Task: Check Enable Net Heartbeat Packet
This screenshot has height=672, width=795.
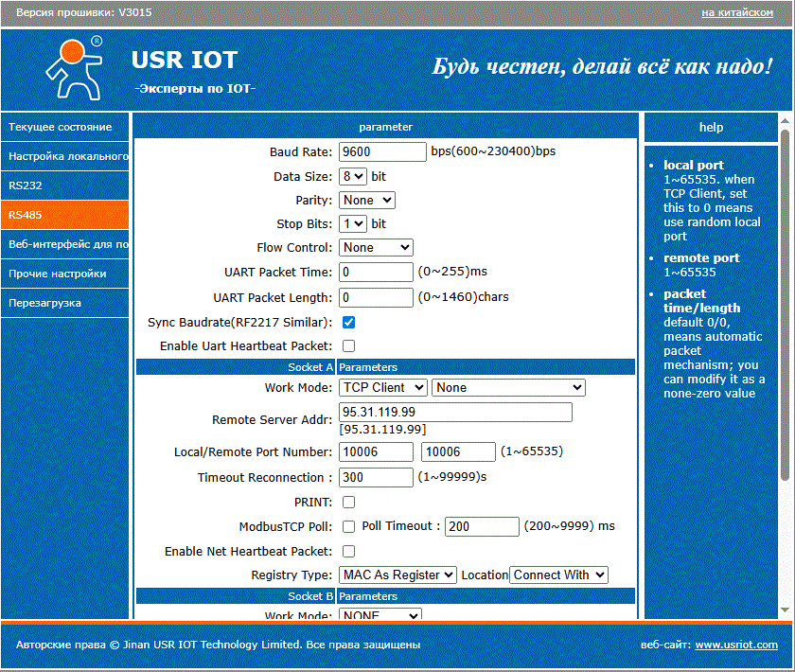Action: click(348, 551)
